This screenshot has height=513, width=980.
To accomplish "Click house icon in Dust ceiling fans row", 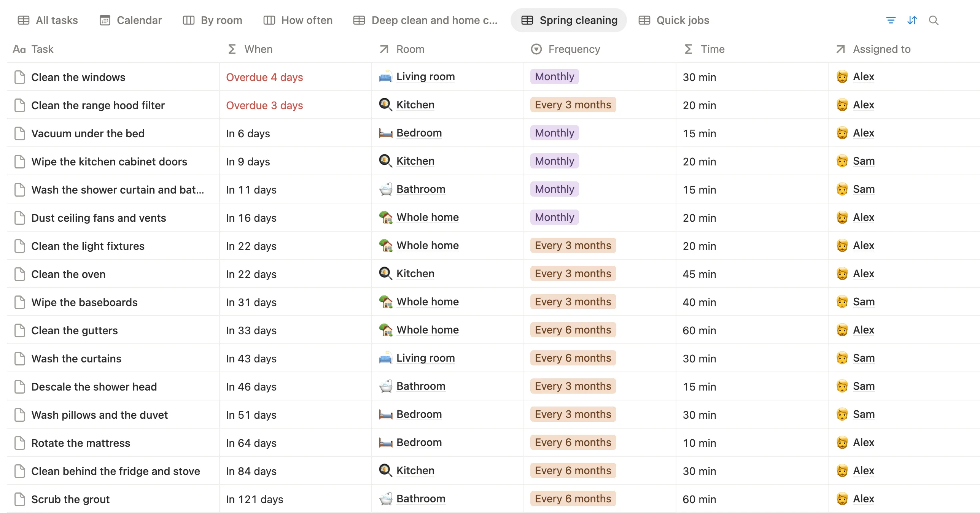I will pos(385,217).
